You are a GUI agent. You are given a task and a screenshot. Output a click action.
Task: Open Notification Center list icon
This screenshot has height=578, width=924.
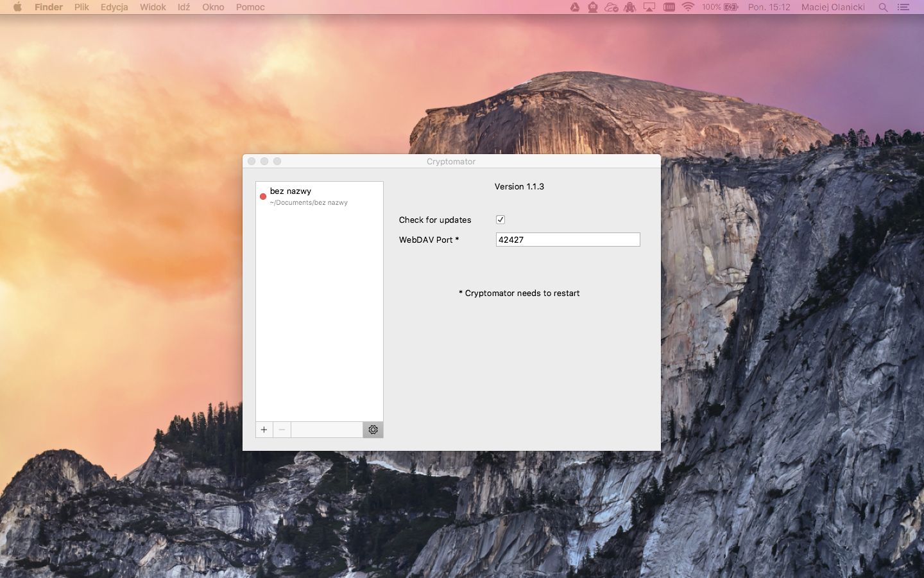[x=903, y=7]
